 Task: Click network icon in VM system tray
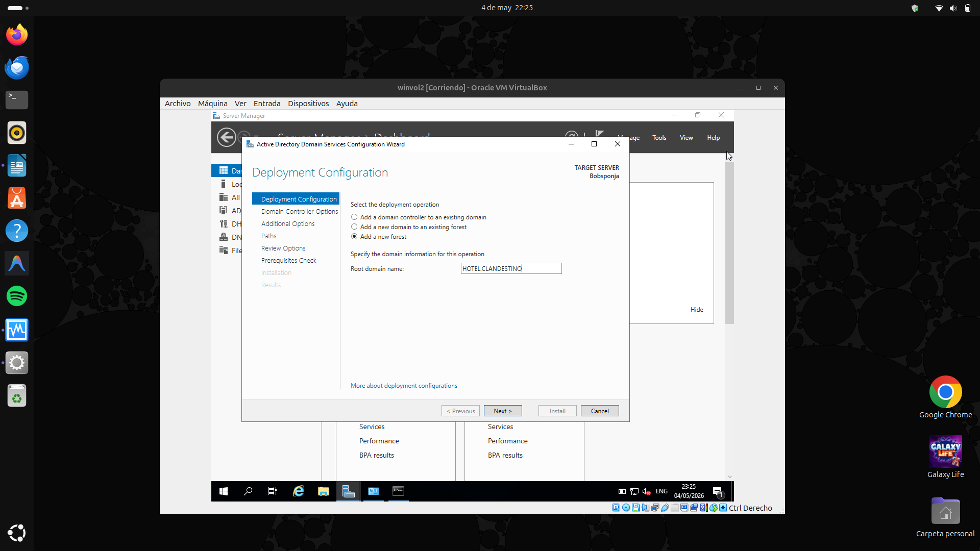pos(634,491)
